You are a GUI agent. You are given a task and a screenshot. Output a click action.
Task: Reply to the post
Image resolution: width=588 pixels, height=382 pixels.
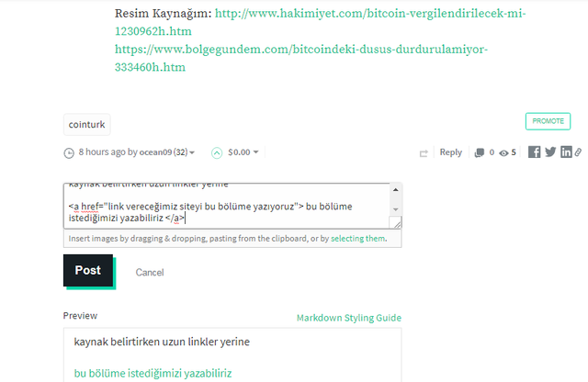coord(451,152)
